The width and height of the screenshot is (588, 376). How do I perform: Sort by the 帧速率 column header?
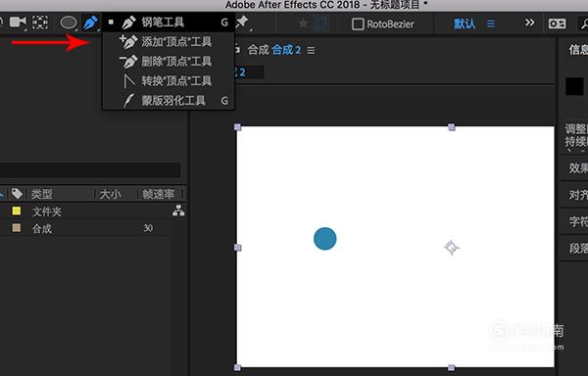[x=158, y=194]
